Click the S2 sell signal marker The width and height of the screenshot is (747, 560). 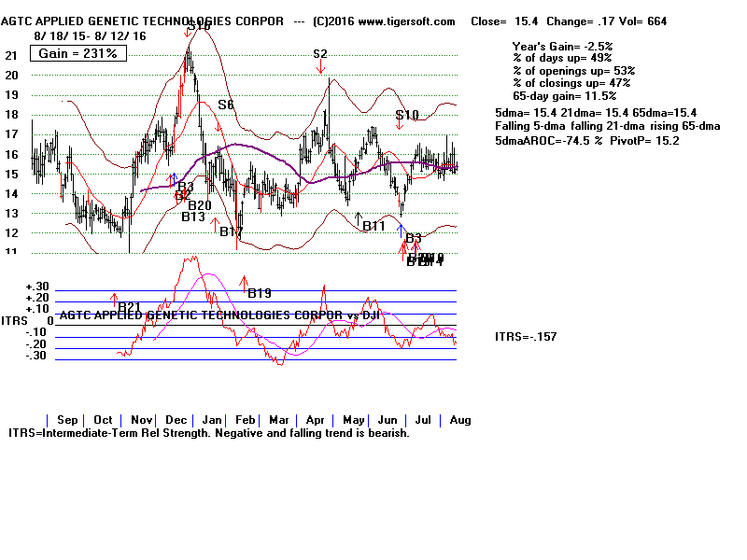click(320, 54)
